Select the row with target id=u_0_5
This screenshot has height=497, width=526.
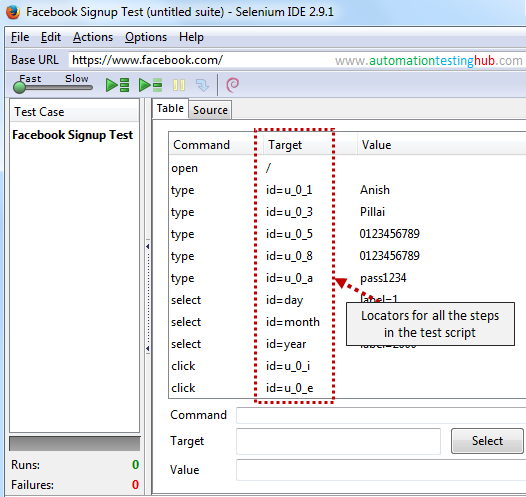348,234
